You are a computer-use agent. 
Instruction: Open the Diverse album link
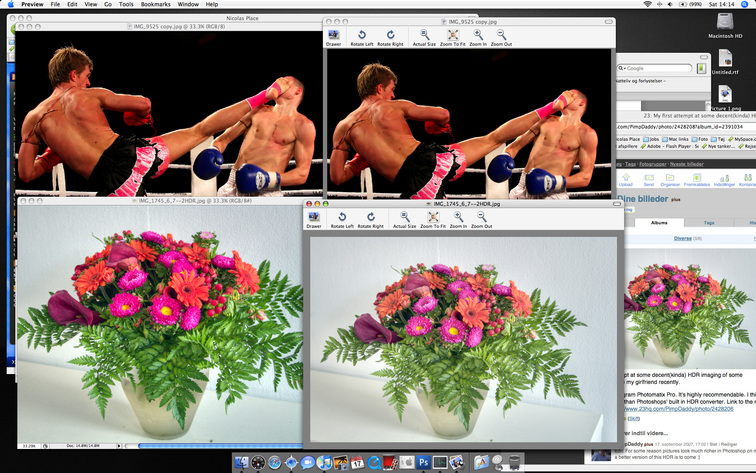click(x=683, y=238)
